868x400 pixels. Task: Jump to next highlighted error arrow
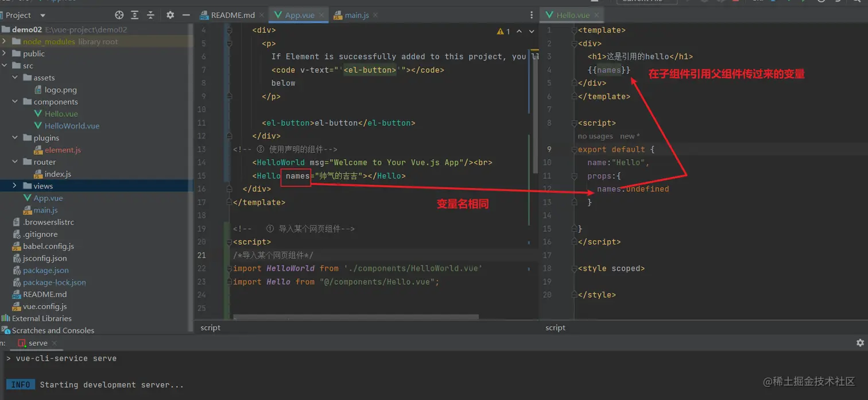532,31
